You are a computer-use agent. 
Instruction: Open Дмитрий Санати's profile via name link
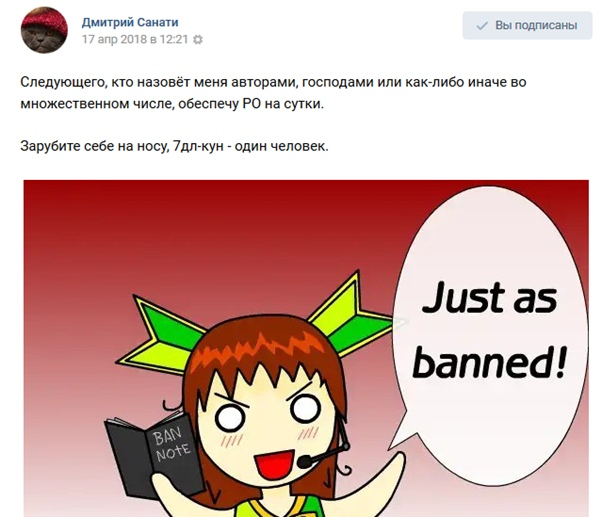pos(130,22)
